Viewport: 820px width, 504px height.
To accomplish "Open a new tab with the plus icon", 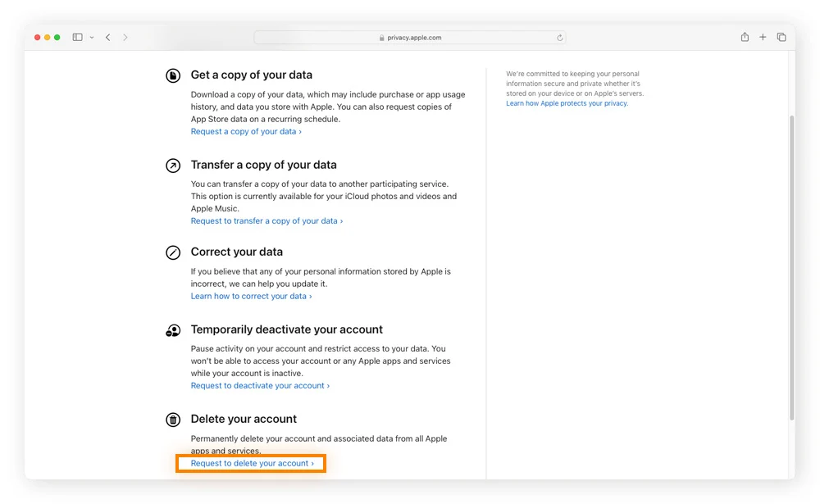I will pos(763,37).
